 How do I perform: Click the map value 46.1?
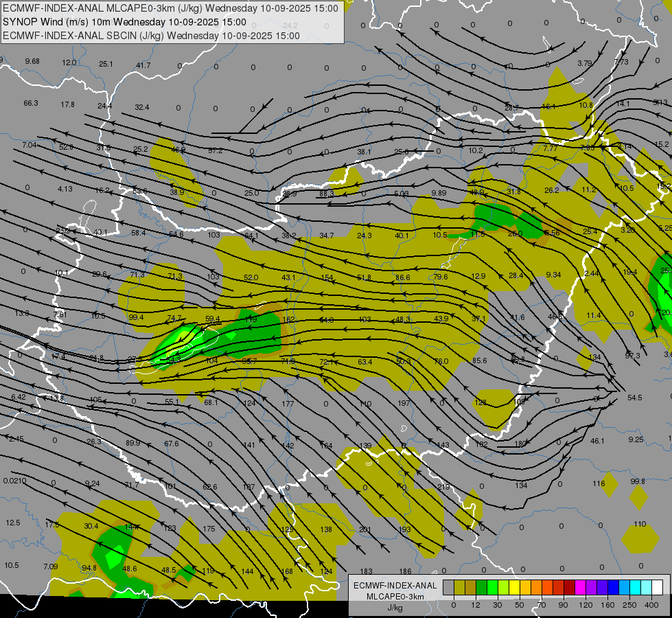[597, 441]
